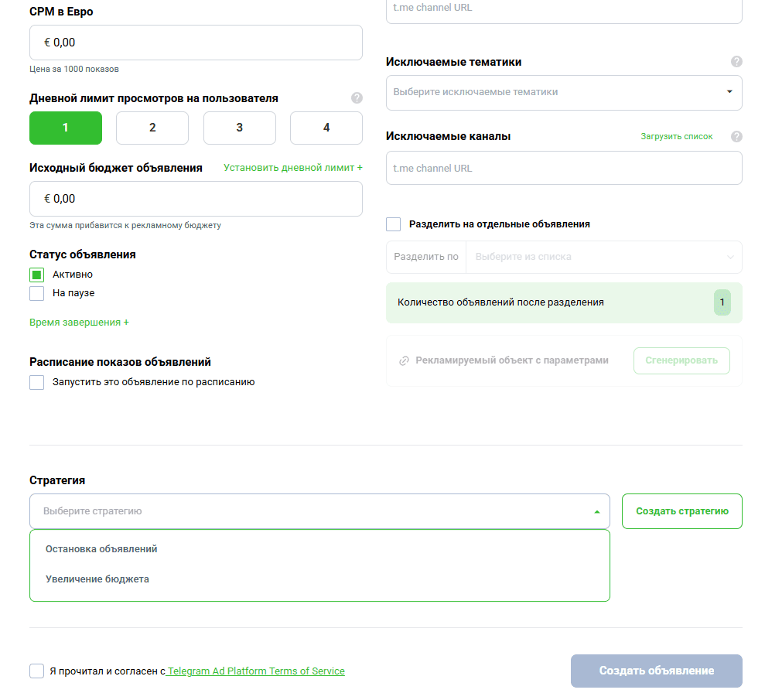
Task: Click the Создать стратегию button
Action: (681, 511)
